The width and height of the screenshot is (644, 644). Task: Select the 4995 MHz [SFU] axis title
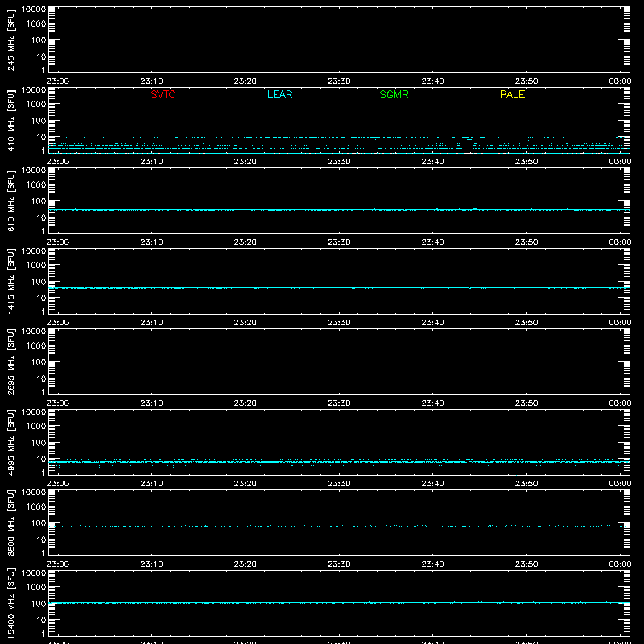pyautogui.click(x=10, y=442)
